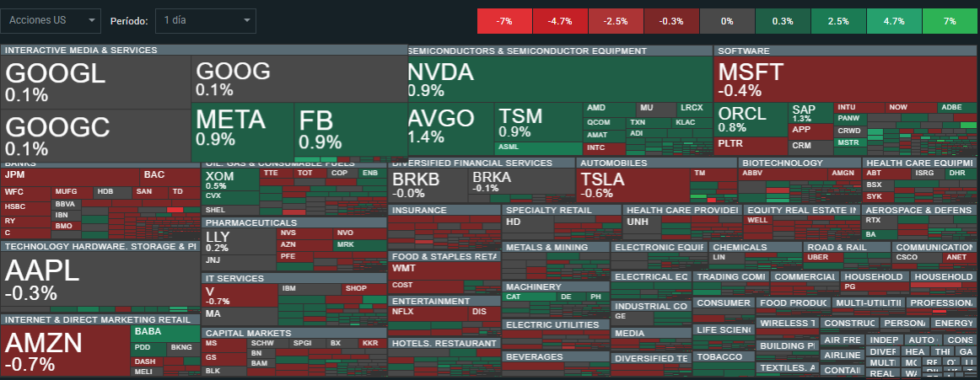Click the SAP 1.3% tile

[810, 113]
